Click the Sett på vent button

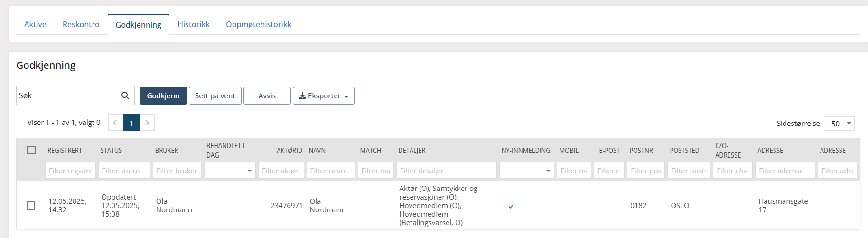215,95
